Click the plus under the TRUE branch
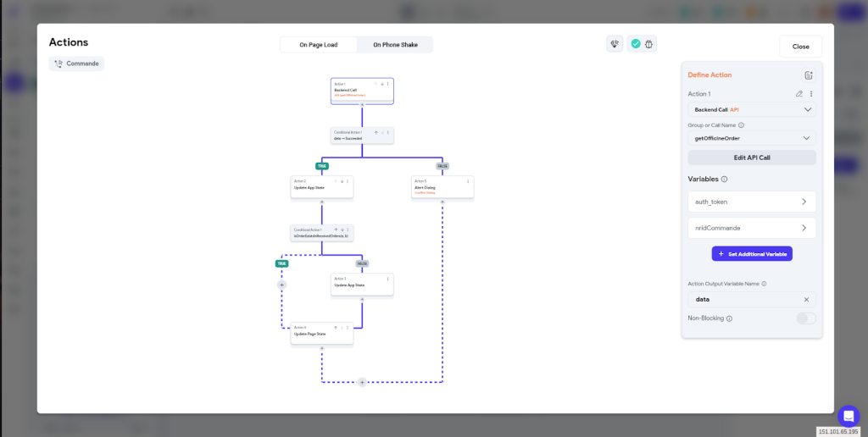Screen dimensions: 868x437 click(281, 285)
